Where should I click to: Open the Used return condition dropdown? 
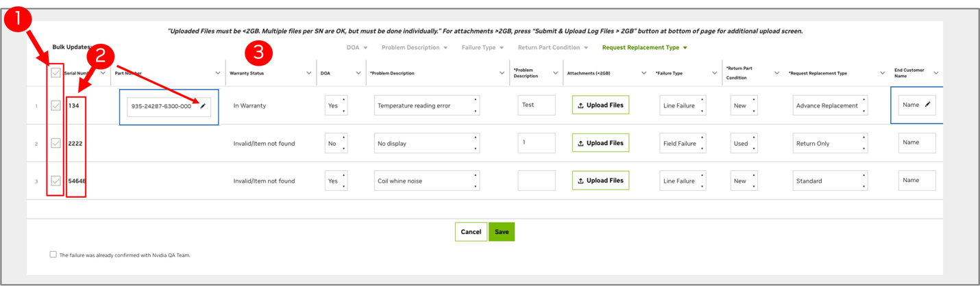(x=744, y=143)
